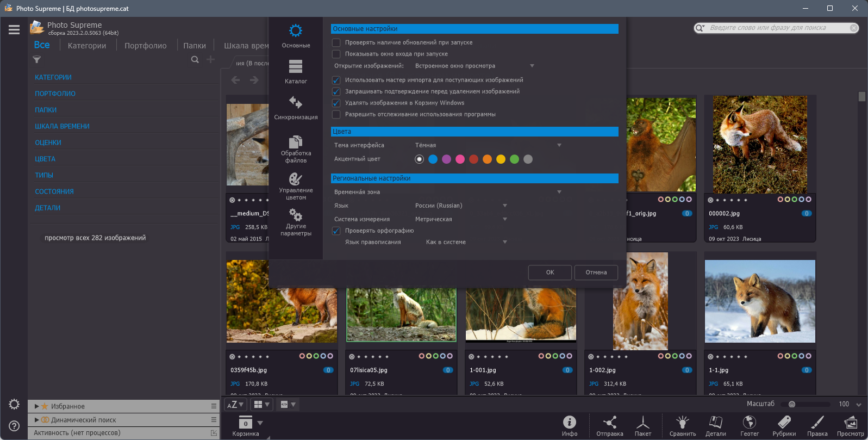Open the Язык dropdown
Screen dimensions: 868x440
pos(461,206)
